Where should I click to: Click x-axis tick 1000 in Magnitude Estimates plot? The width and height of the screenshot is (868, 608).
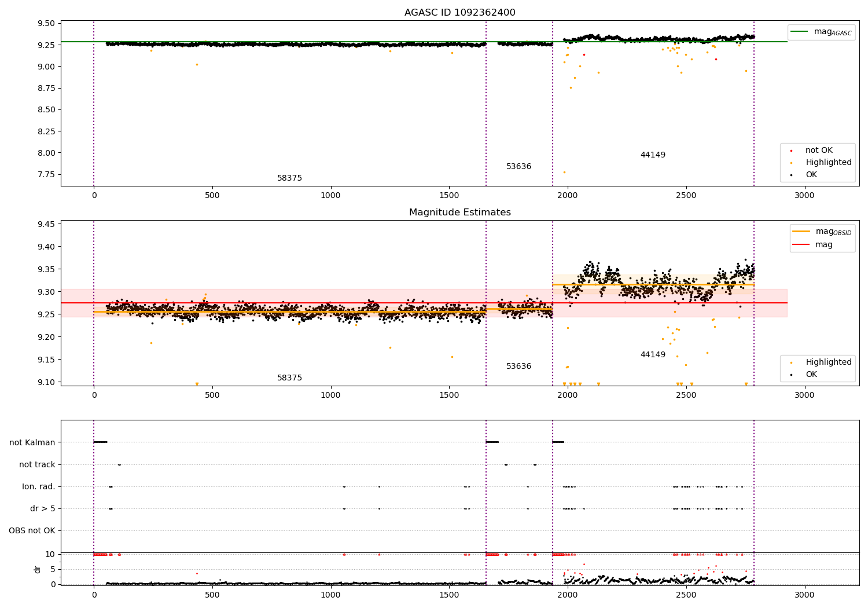(330, 395)
